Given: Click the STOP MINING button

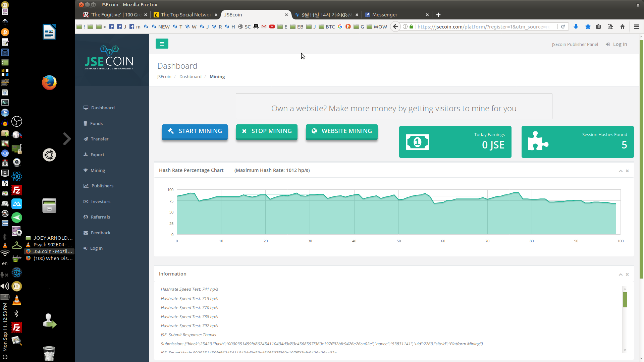Looking at the screenshot, I should pos(267,131).
